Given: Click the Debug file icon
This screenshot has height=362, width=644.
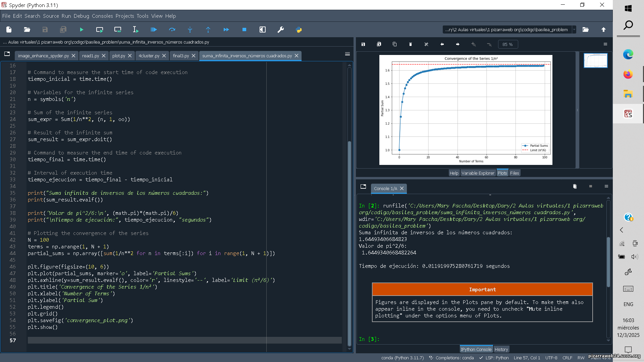Looking at the screenshot, I should tap(154, 30).
